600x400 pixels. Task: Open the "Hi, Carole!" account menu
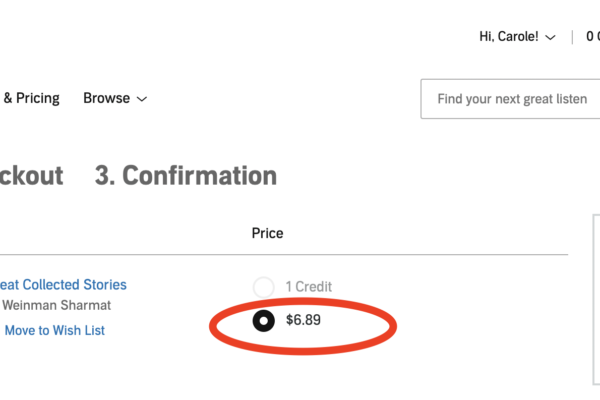(x=517, y=37)
